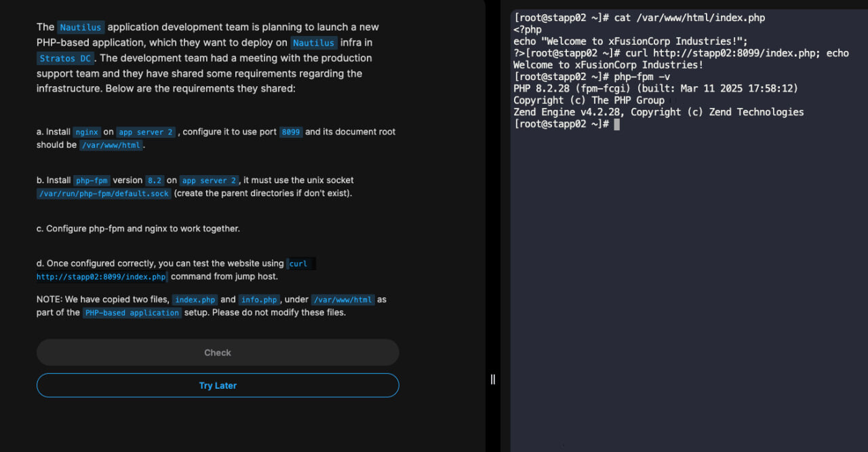Click the pane divider handle between panels
The image size is (868, 452).
(x=493, y=379)
